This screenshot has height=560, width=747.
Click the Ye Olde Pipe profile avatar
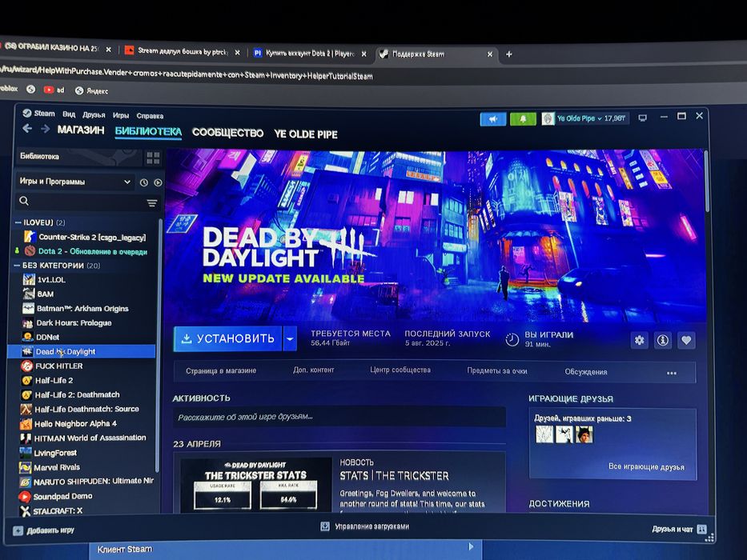click(548, 118)
